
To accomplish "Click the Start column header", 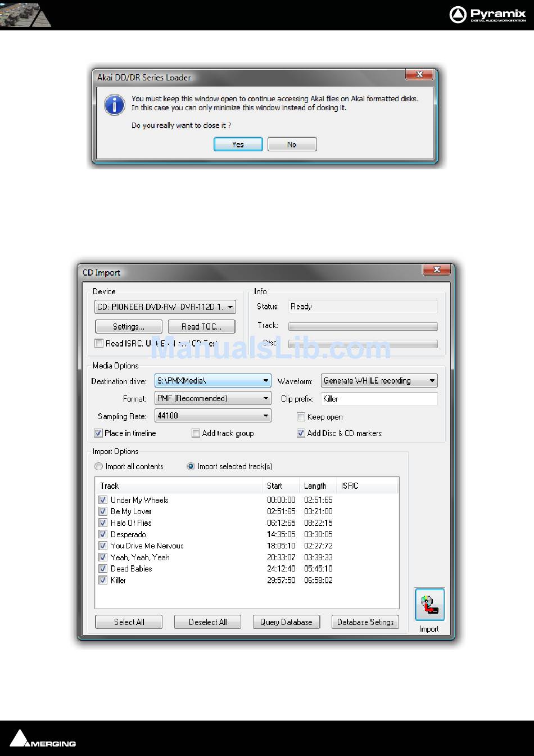I will click(x=281, y=486).
